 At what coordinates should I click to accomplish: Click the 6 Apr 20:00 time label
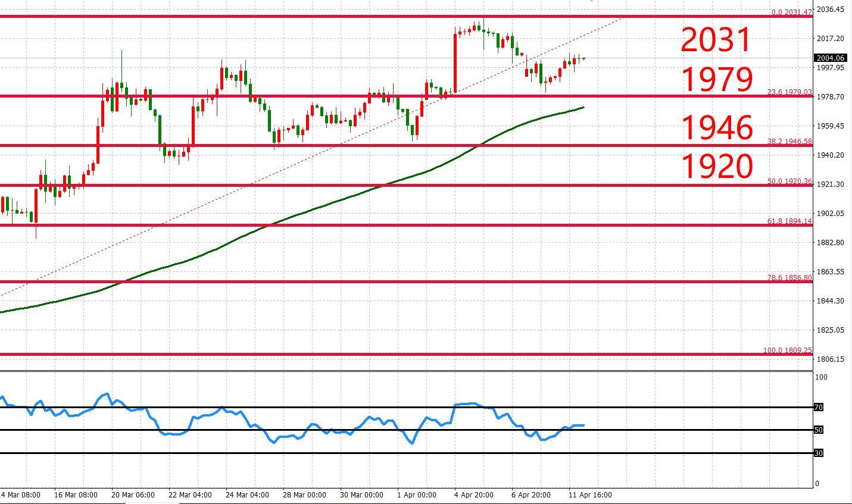click(x=532, y=495)
